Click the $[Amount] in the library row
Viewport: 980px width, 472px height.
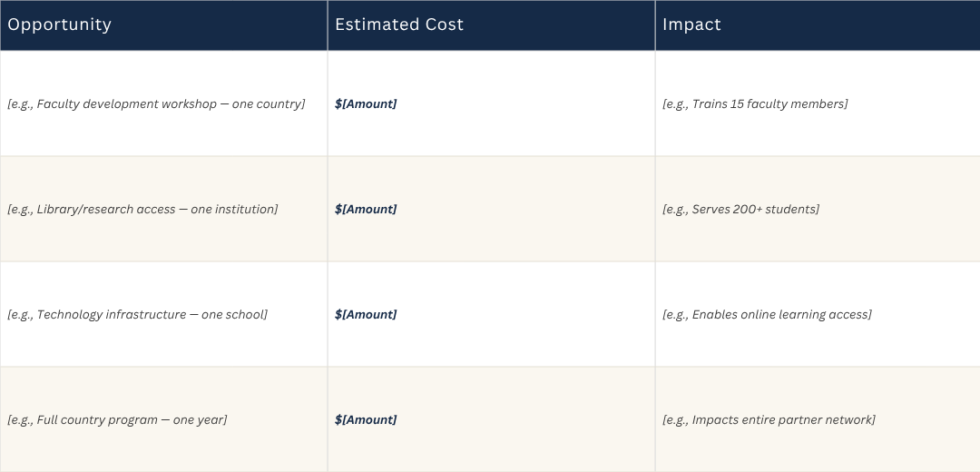click(366, 209)
